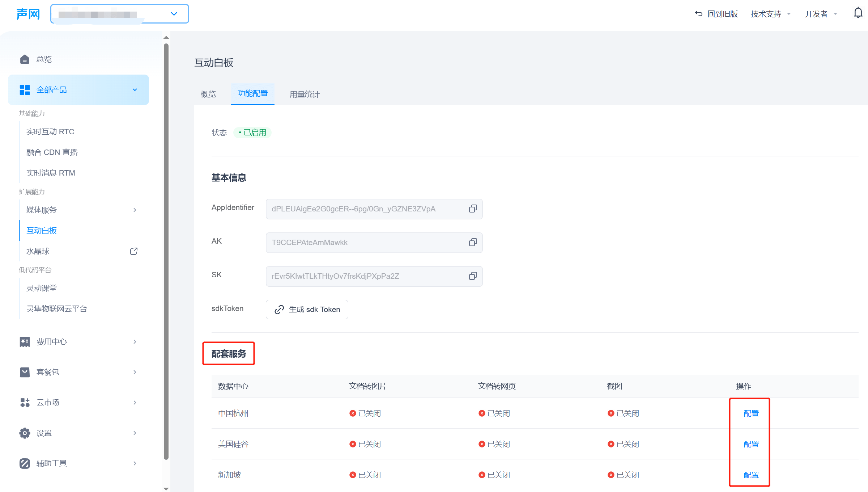The height and width of the screenshot is (492, 868).
Task: Click the SK field
Action: (374, 276)
